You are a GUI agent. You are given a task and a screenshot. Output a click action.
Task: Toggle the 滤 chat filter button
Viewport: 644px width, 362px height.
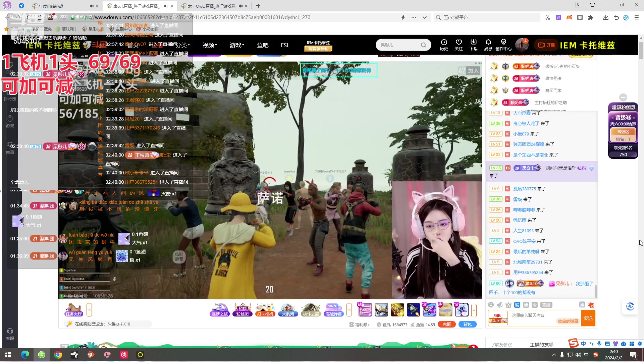[582, 304]
